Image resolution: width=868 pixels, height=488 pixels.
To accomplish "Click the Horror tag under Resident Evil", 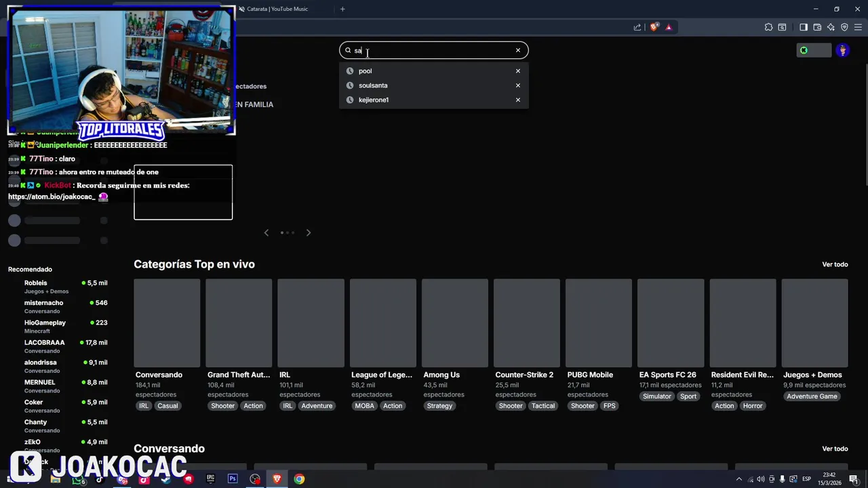I will [x=753, y=406].
